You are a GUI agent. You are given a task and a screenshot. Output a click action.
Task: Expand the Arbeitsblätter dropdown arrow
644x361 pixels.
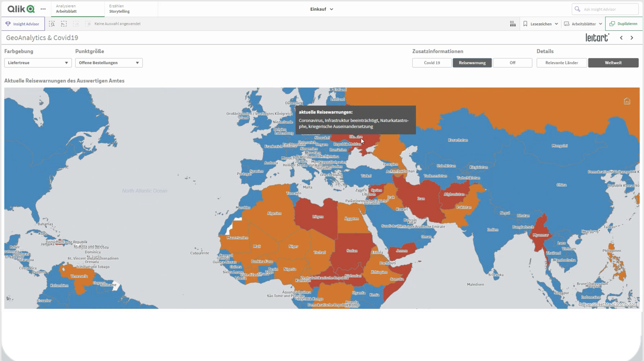[600, 24]
